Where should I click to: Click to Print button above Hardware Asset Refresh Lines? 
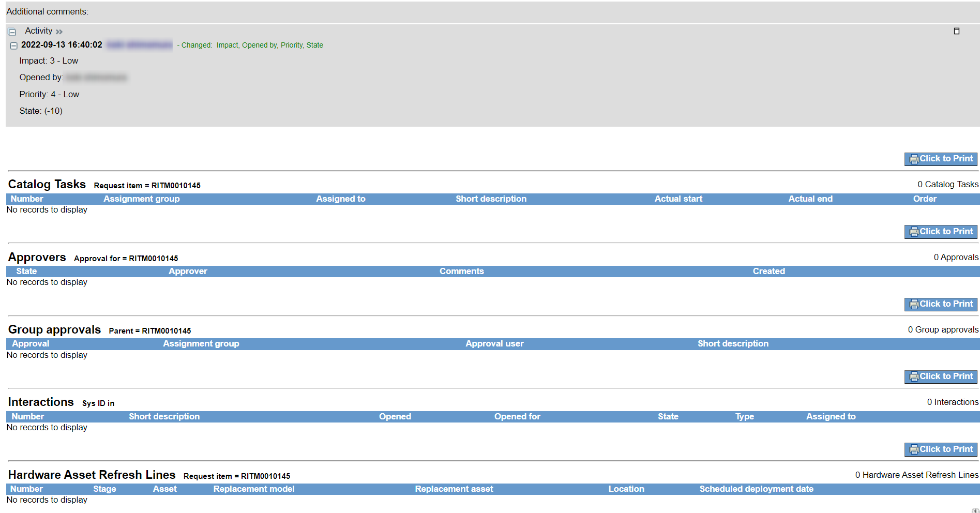pos(941,449)
